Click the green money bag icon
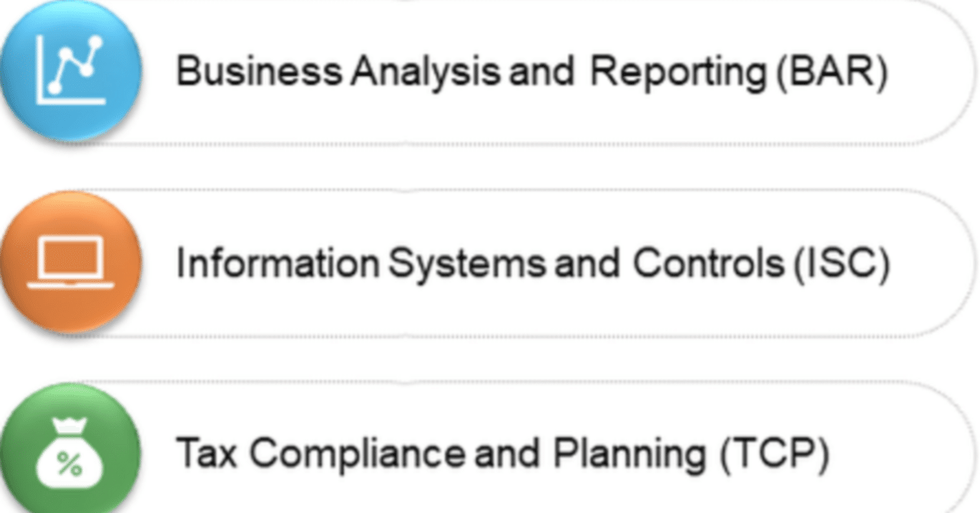980x513 pixels. click(70, 453)
